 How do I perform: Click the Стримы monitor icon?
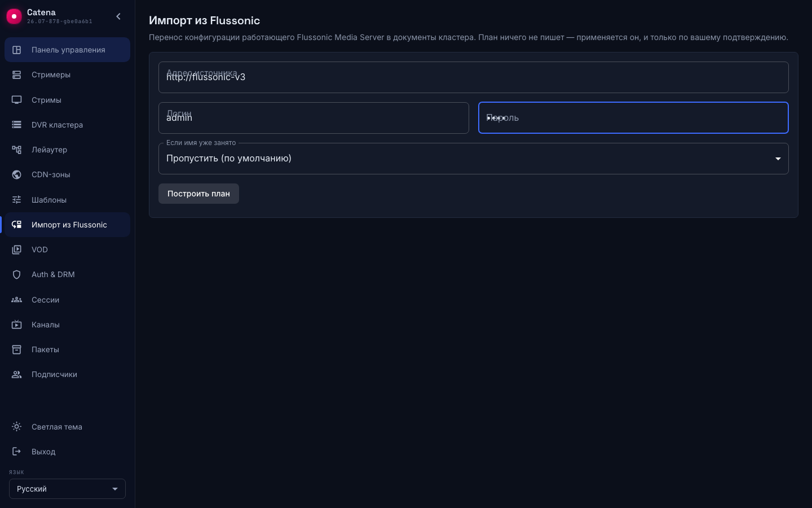click(17, 100)
